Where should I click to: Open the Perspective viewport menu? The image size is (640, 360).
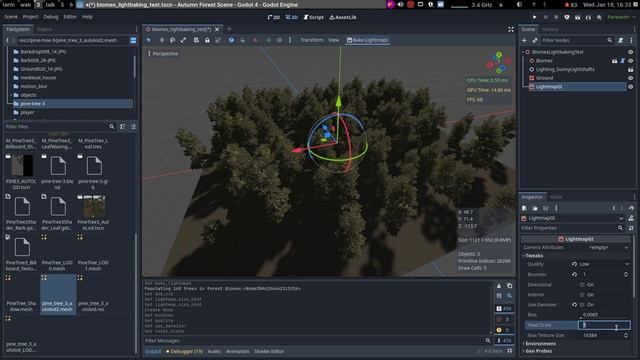coord(163,53)
